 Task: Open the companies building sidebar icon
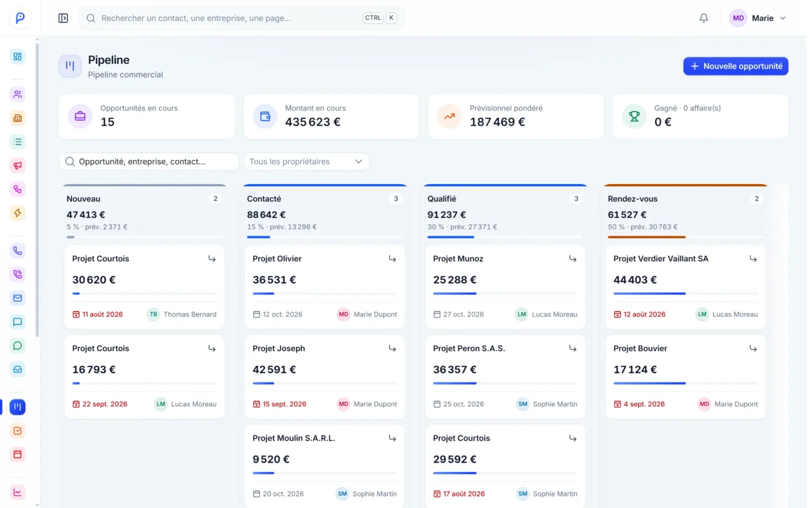click(17, 118)
